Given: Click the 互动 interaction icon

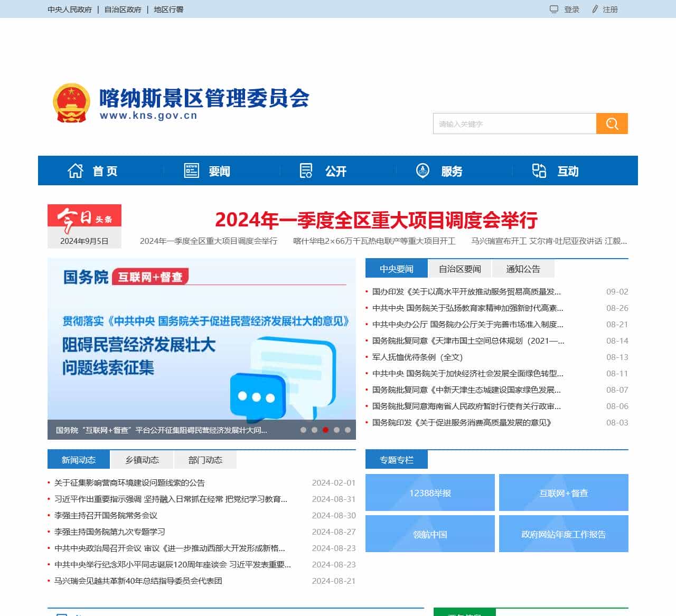Looking at the screenshot, I should (x=539, y=170).
